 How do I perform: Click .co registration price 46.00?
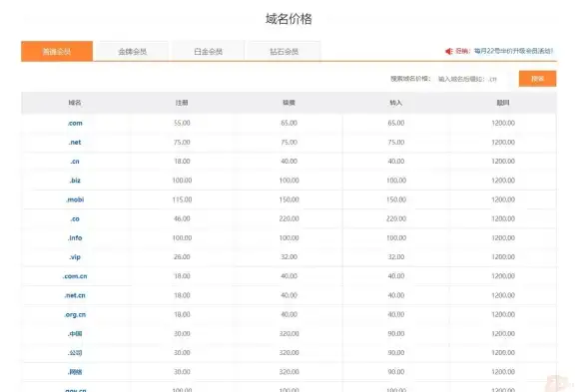(182, 218)
